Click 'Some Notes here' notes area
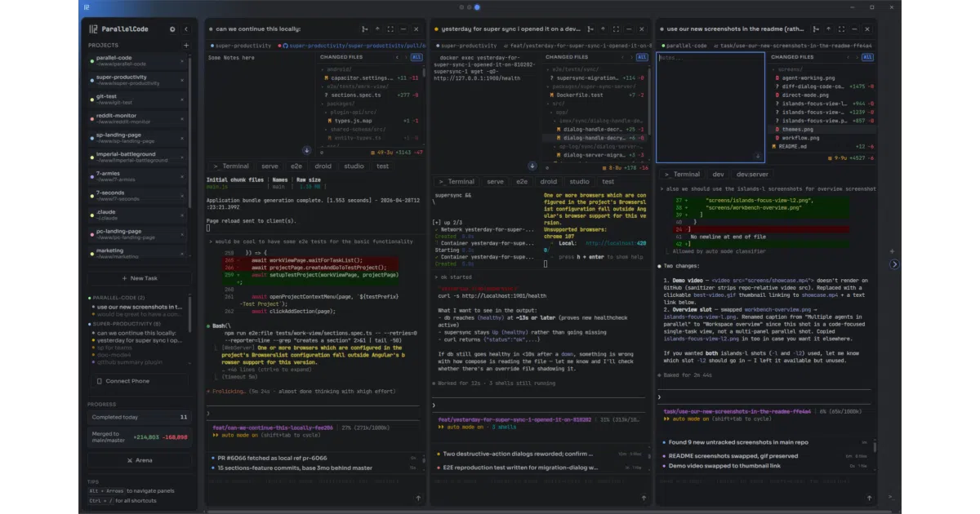 coord(261,102)
